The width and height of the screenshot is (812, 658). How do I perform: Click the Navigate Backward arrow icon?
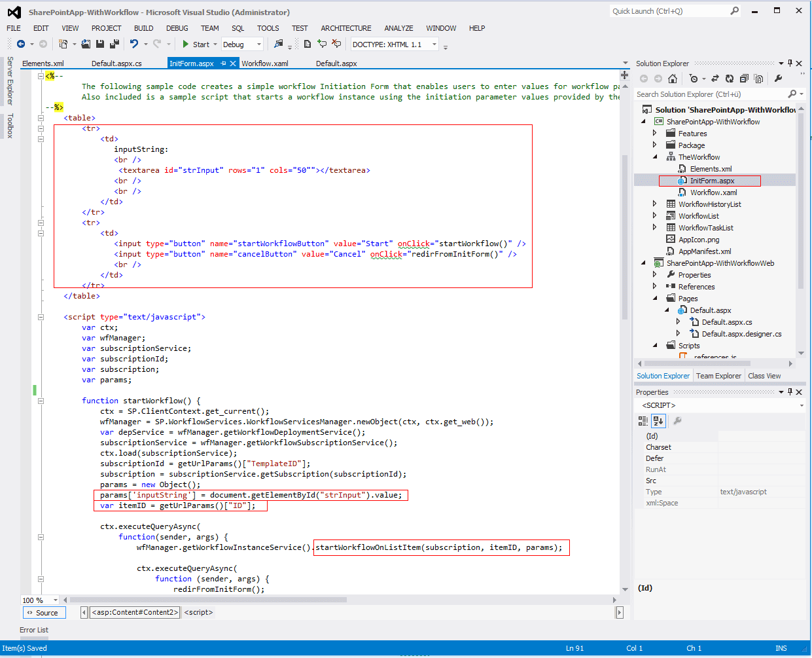(x=21, y=45)
